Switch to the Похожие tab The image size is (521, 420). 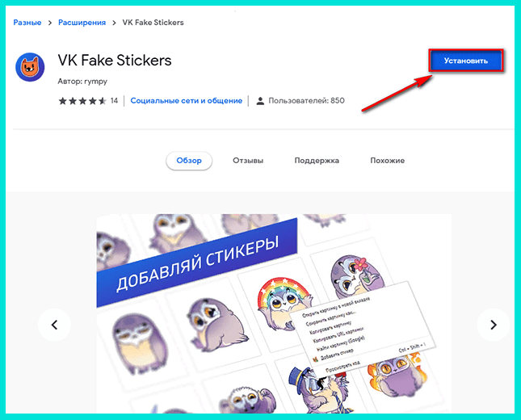387,161
